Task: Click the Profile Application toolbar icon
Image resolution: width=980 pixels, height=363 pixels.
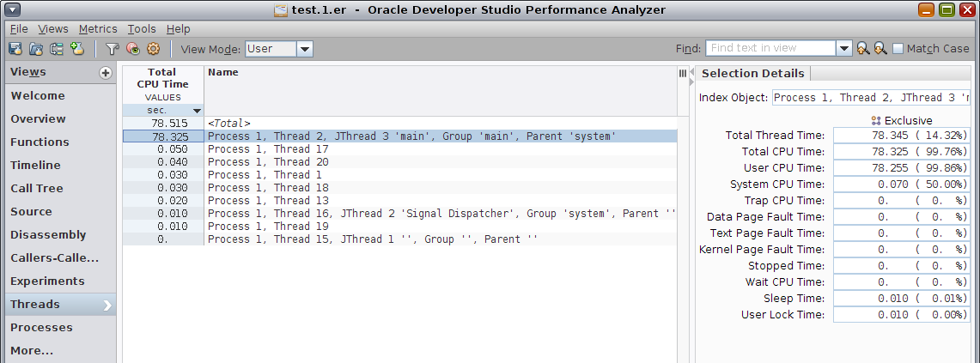Action: pyautogui.click(x=15, y=49)
